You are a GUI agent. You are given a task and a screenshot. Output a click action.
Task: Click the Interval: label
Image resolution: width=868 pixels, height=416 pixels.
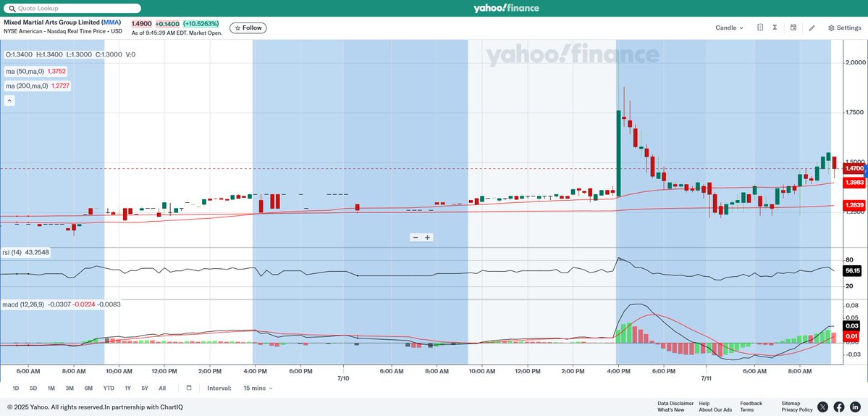tap(219, 388)
